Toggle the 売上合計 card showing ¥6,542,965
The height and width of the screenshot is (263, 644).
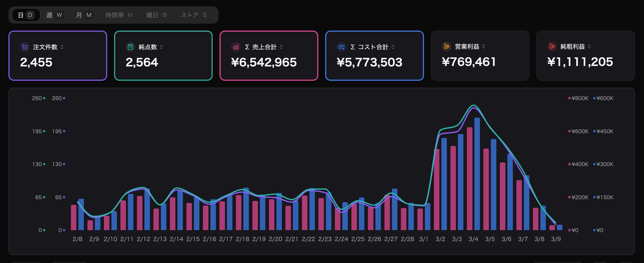click(269, 56)
